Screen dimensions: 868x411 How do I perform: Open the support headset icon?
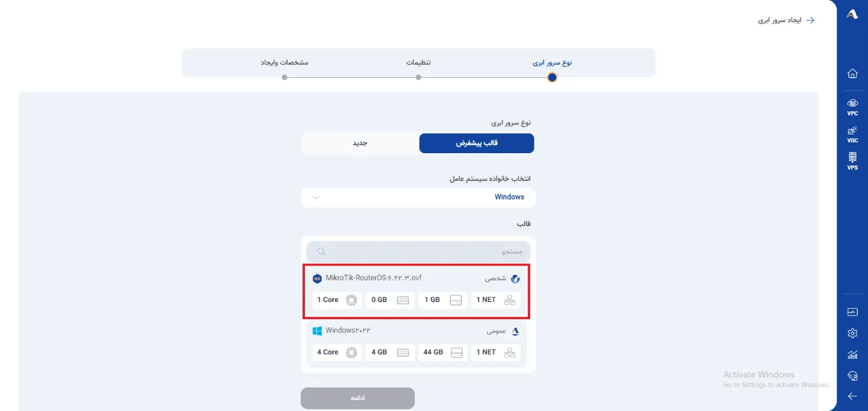click(x=852, y=376)
